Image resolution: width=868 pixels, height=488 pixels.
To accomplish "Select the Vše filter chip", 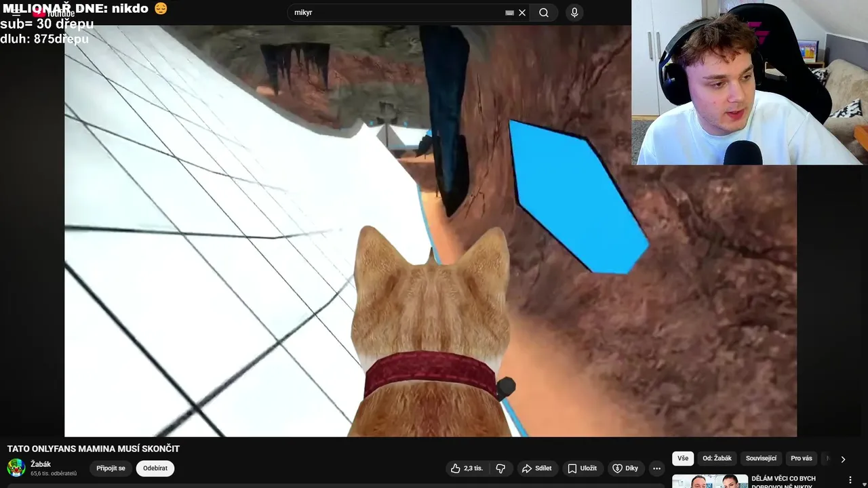I will click(683, 459).
